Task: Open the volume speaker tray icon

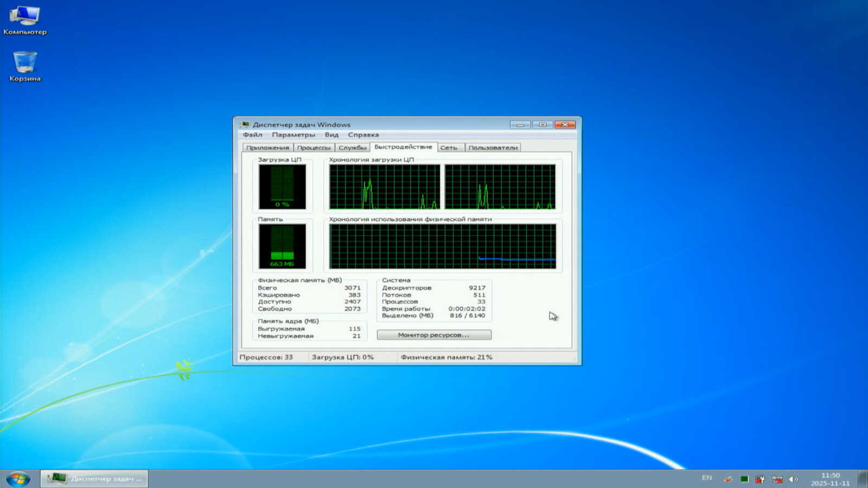Action: coord(793,479)
